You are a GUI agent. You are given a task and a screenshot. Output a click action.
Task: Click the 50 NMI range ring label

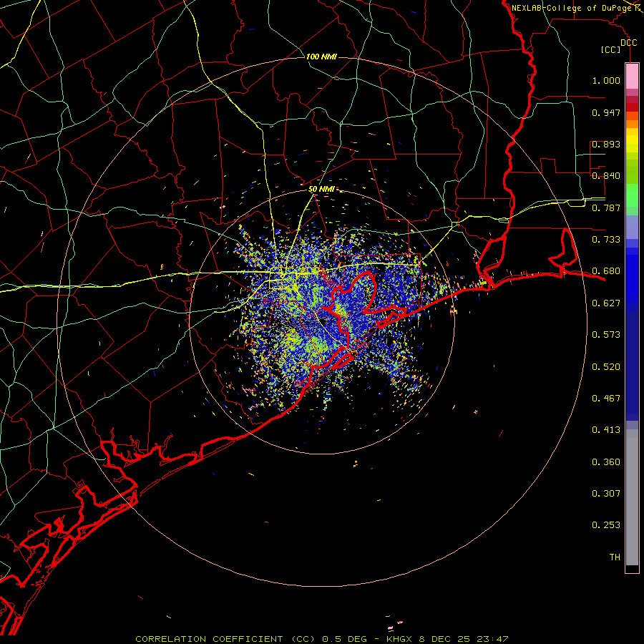(x=321, y=190)
